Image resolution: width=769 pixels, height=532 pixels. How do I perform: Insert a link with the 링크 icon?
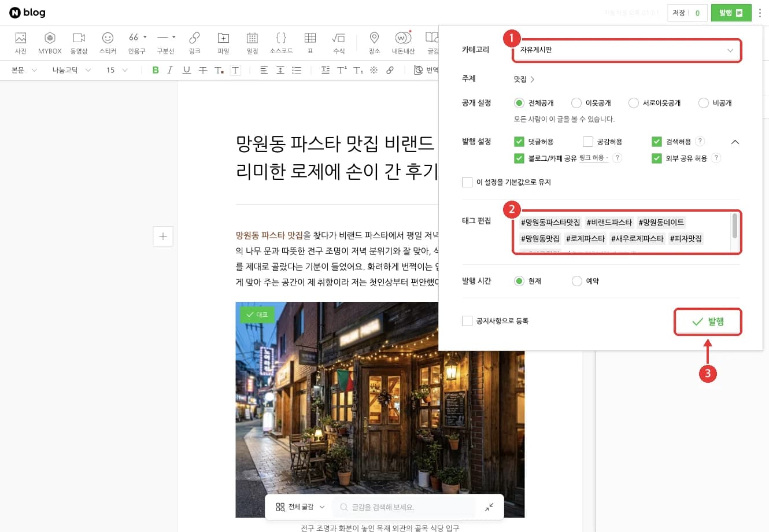(x=194, y=43)
